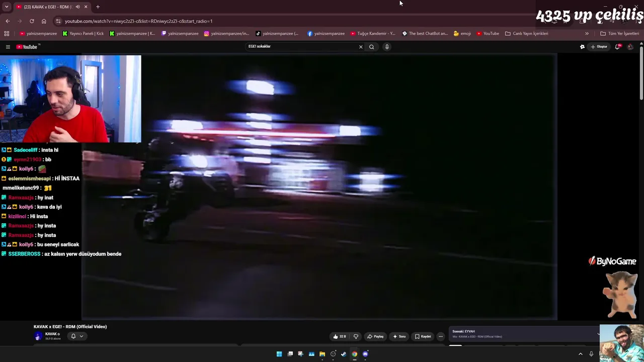
Task: Click the browser back arrow
Action: pyautogui.click(x=8, y=21)
